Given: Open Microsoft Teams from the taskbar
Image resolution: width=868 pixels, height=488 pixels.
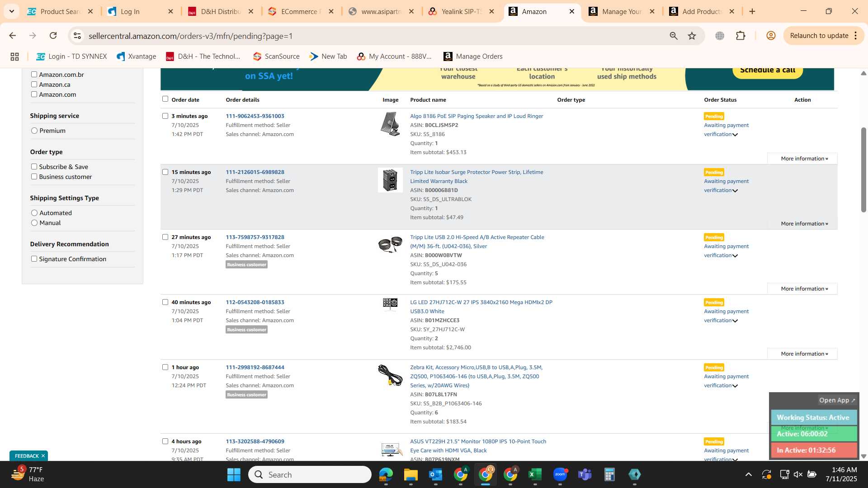Looking at the screenshot, I should (585, 474).
